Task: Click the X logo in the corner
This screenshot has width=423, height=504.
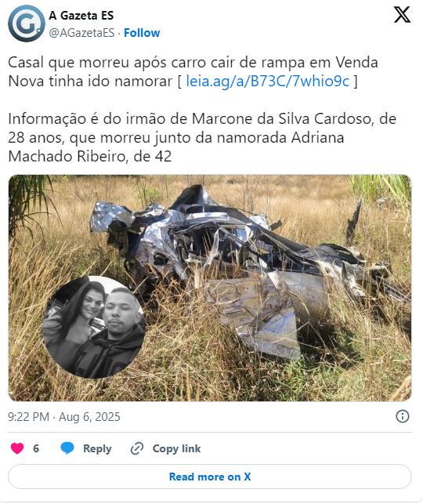Action: [402, 15]
